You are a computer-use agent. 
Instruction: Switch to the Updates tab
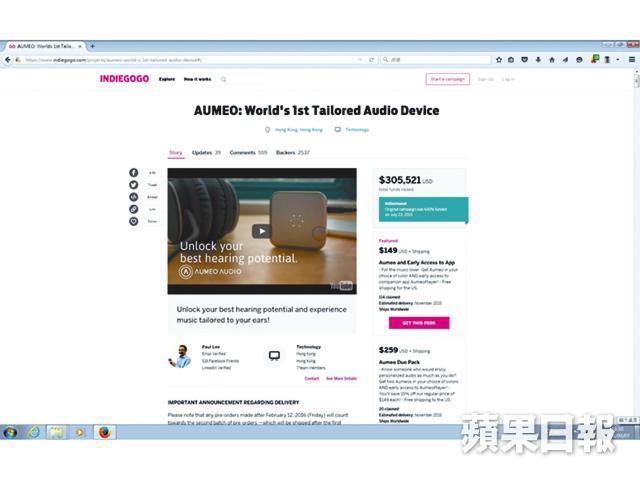[206, 153]
